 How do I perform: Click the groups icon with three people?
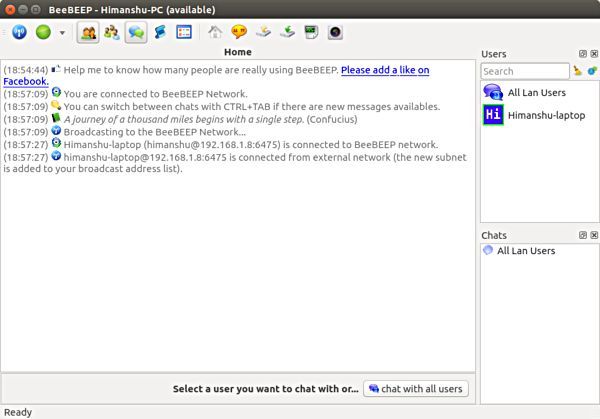[112, 32]
